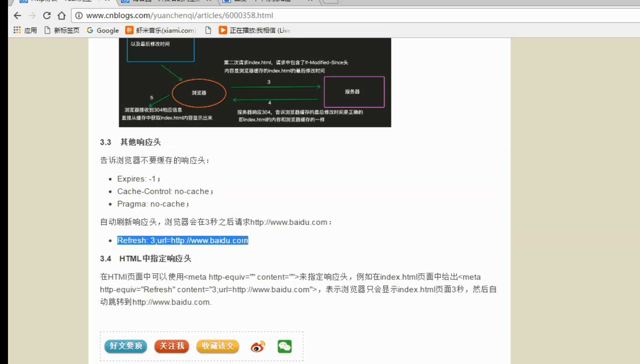Click the 收藏该文 bookmark article button

pyautogui.click(x=218, y=346)
